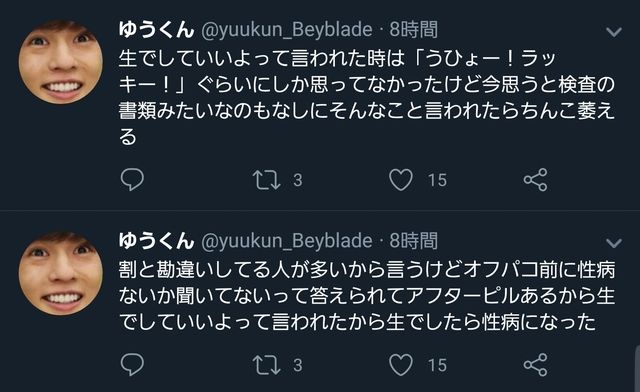The width and height of the screenshot is (640, 392).
Task: Retweet the first tweet
Action: [x=267, y=180]
